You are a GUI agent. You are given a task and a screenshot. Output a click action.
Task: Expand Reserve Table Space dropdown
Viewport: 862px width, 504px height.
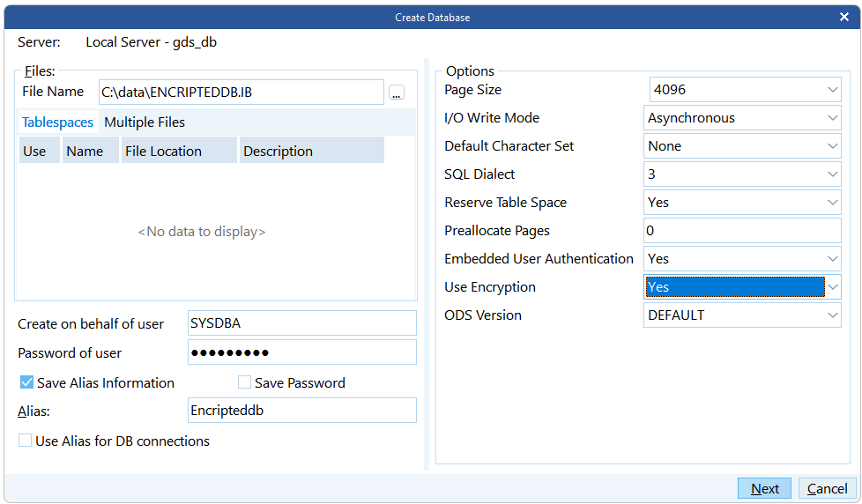(x=832, y=203)
